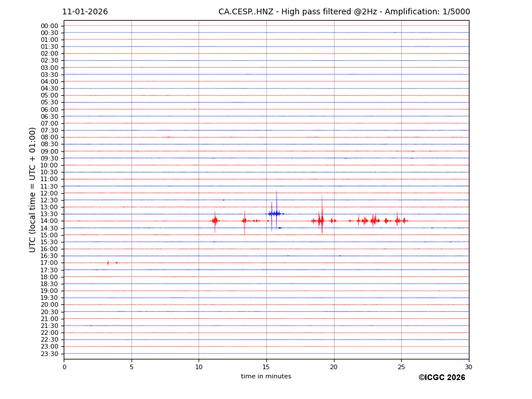The image size is (532, 399).
Task: Click the 15 minute x-axis tick label
Action: pyautogui.click(x=266, y=367)
